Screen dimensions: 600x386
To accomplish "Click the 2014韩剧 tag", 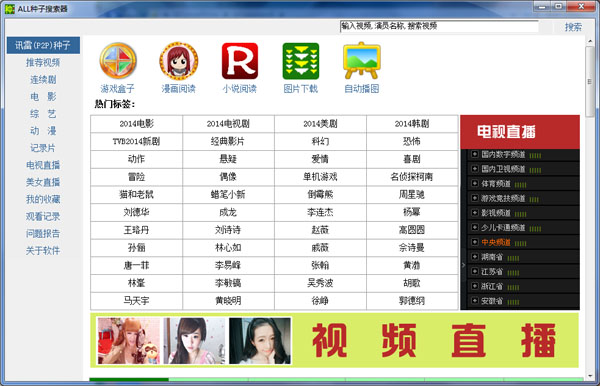I will (412, 124).
